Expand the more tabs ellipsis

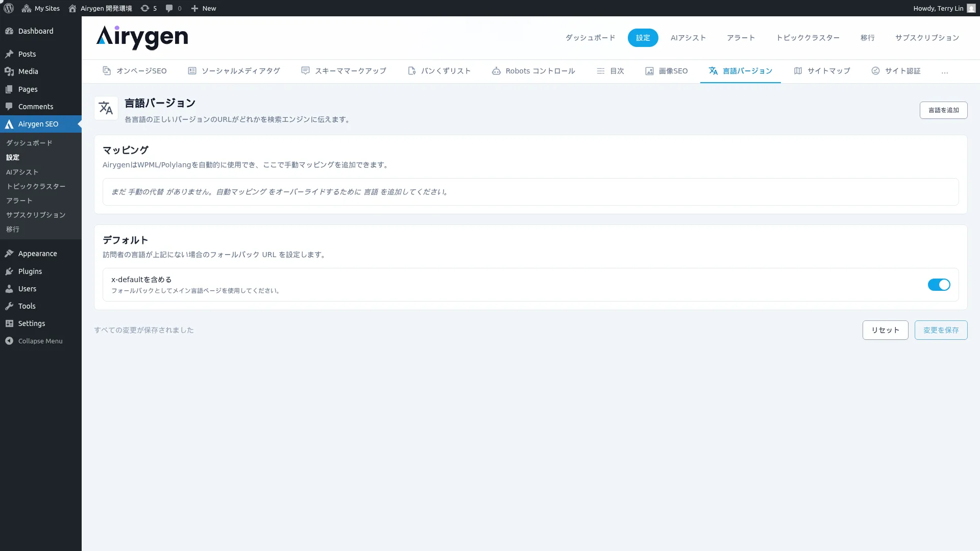coord(945,71)
